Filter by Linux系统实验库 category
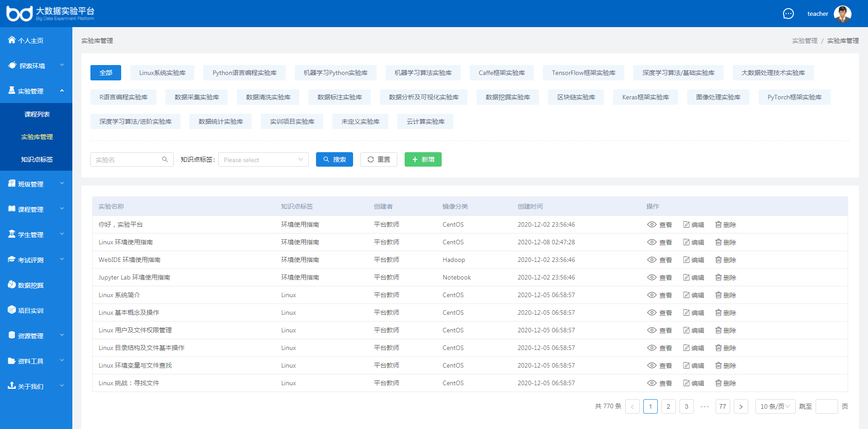This screenshot has height=429, width=868. click(x=162, y=73)
